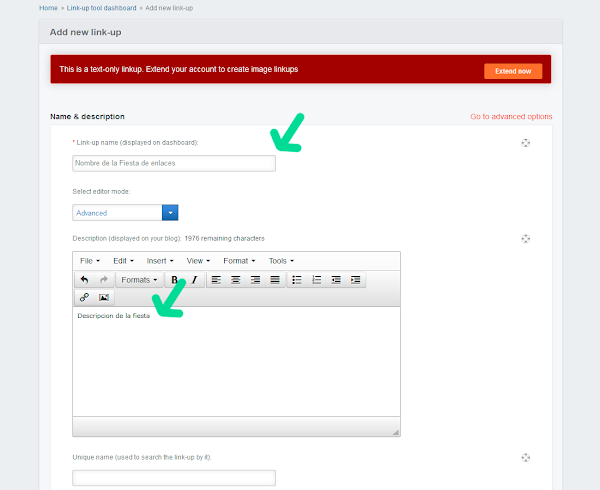This screenshot has width=600, height=490.
Task: Open the Tools menu
Action: click(x=281, y=261)
